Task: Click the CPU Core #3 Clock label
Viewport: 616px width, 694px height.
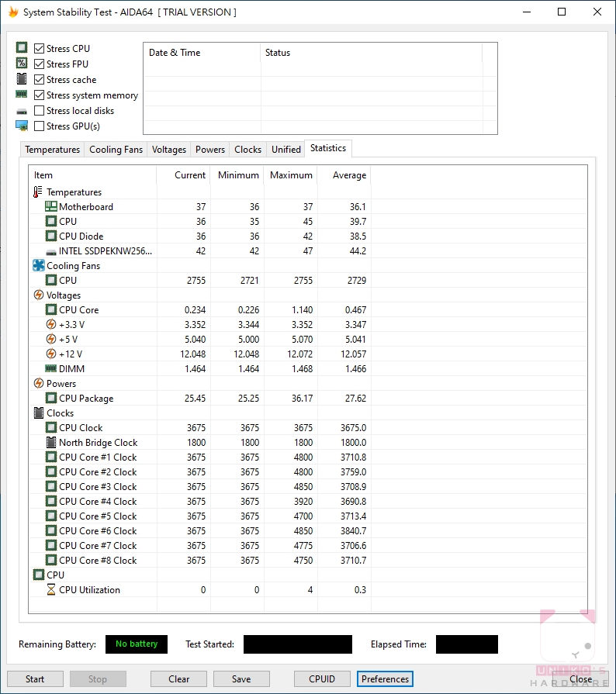Action: pos(98,486)
